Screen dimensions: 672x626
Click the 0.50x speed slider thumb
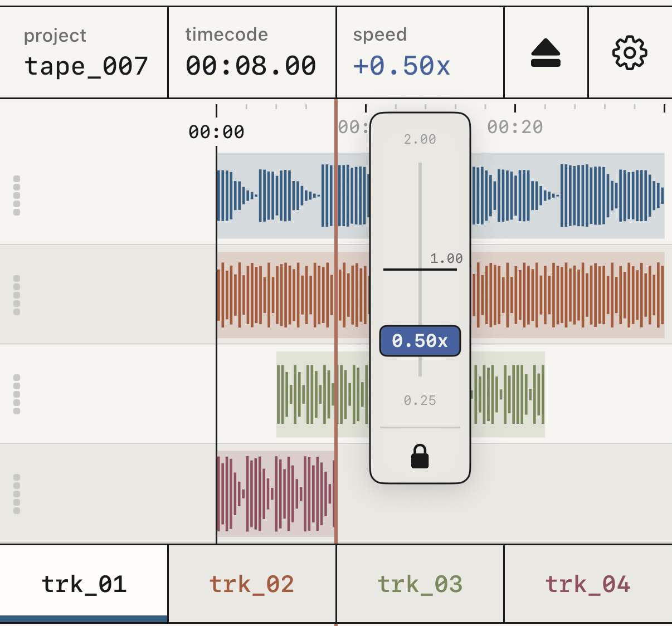pyautogui.click(x=420, y=341)
